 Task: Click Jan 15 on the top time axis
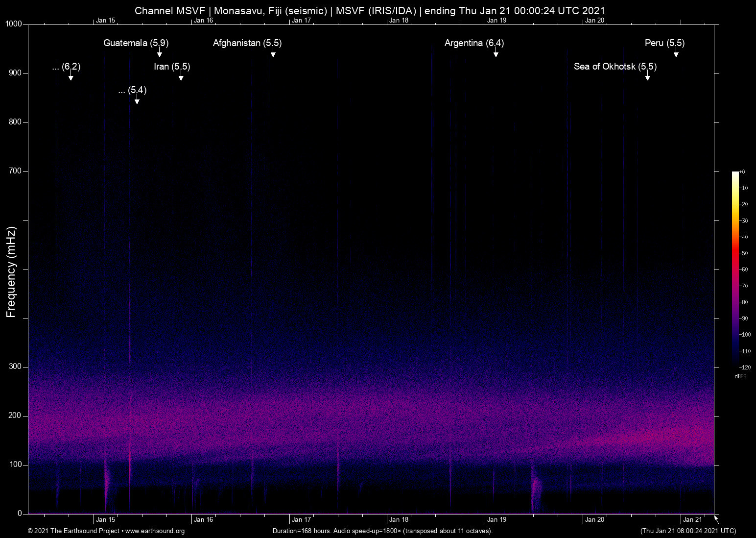coord(106,20)
